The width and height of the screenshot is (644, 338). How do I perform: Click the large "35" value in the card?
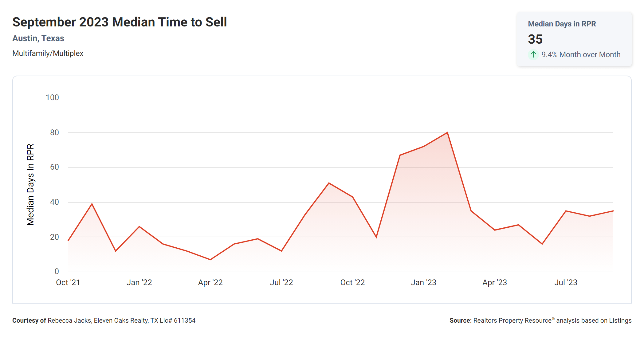[x=535, y=39]
